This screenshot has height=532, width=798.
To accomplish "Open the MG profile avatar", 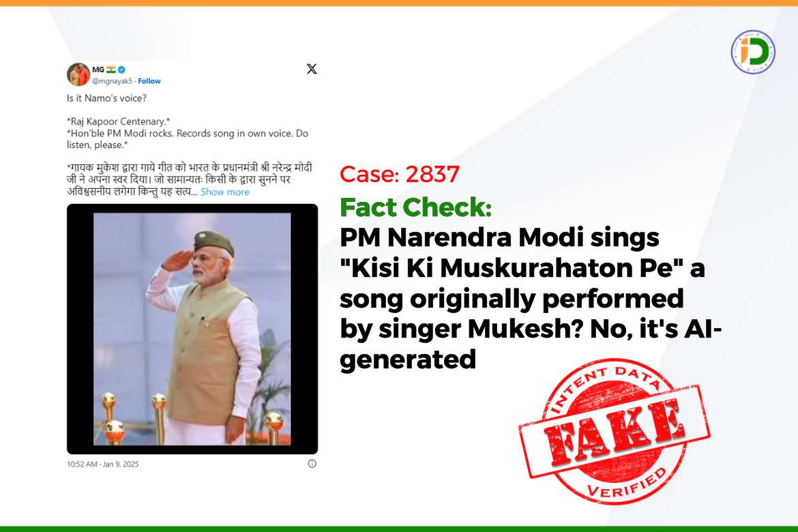I will [78, 74].
